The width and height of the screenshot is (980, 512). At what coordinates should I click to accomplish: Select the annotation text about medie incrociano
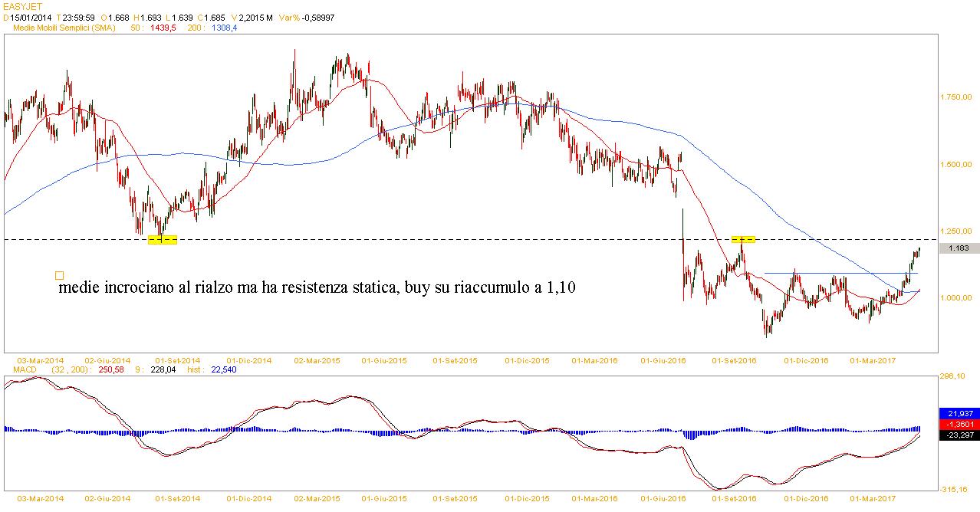tap(317, 288)
